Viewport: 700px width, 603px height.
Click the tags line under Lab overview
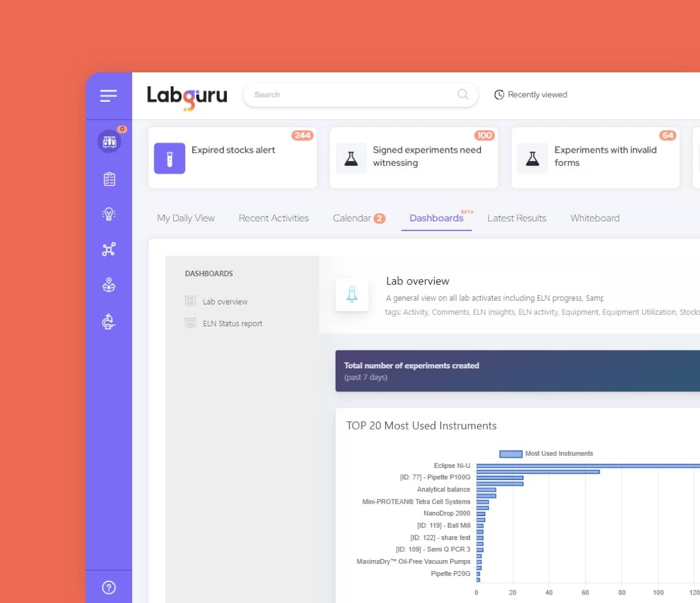coord(542,312)
